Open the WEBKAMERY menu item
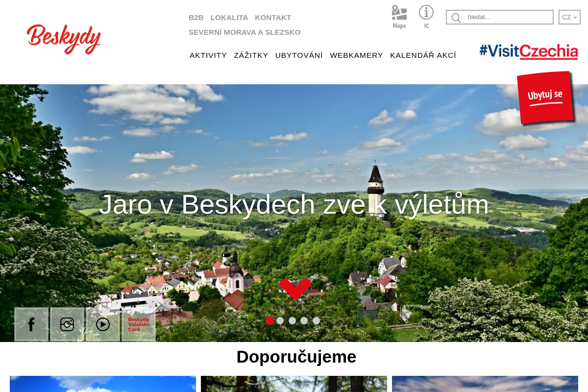The image size is (588, 392). (356, 55)
